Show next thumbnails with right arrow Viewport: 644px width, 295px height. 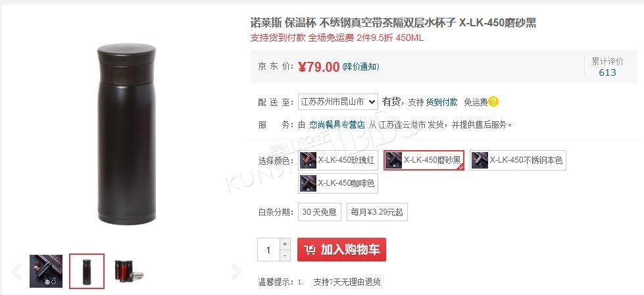[x=237, y=271]
